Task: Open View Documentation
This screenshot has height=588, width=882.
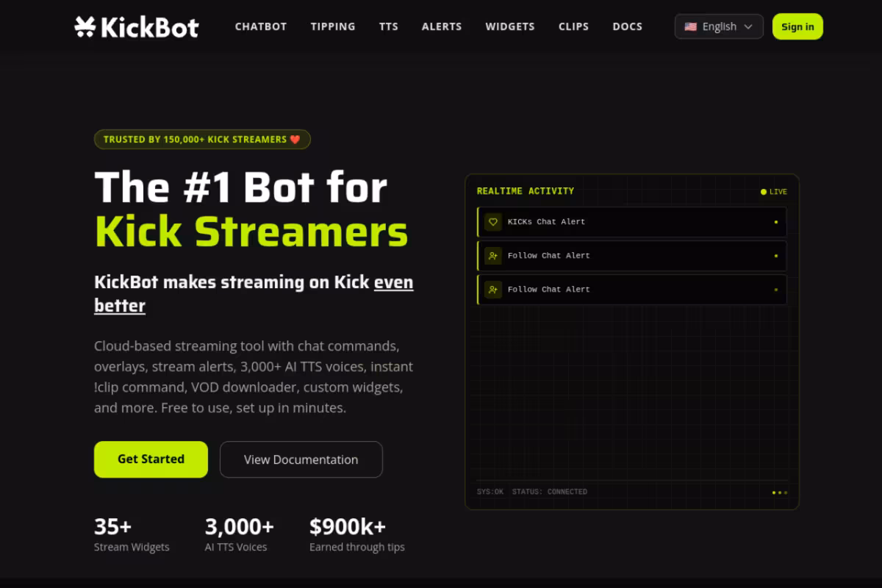Action: (x=301, y=459)
